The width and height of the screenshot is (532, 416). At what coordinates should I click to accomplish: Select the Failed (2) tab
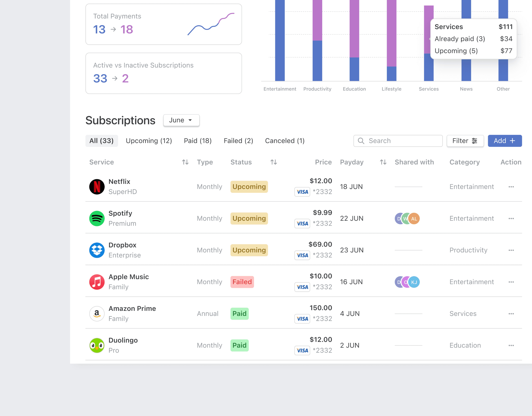(x=238, y=141)
